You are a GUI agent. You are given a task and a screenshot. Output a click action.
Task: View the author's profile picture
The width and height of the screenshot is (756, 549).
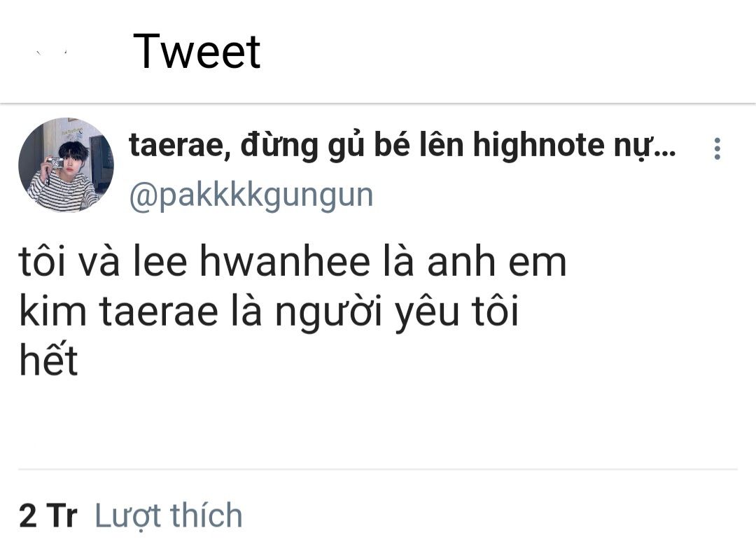[x=66, y=165]
